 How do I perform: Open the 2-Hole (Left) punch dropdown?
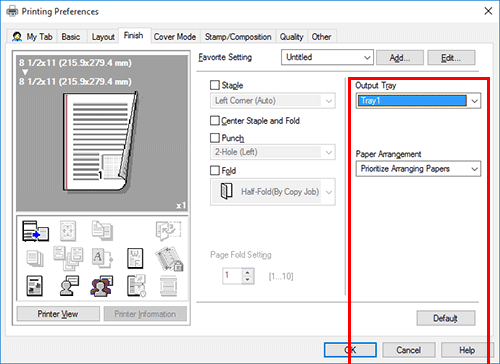tap(273, 152)
